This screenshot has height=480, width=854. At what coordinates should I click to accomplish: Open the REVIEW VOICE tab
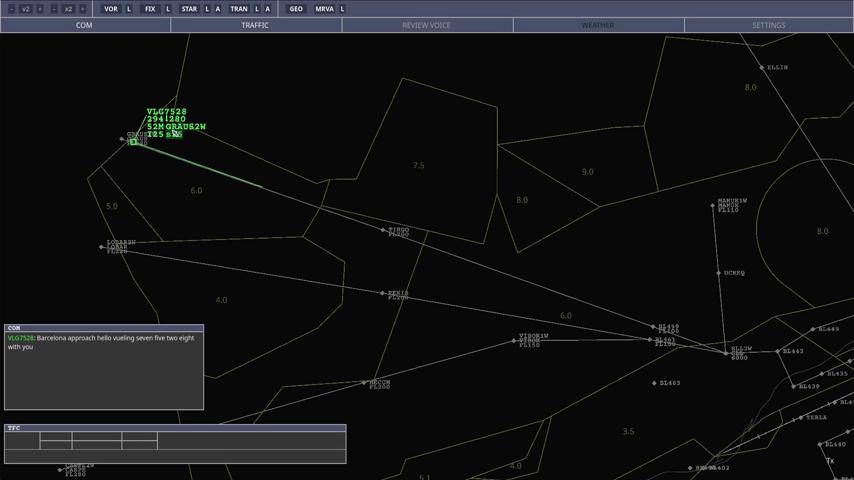(426, 25)
